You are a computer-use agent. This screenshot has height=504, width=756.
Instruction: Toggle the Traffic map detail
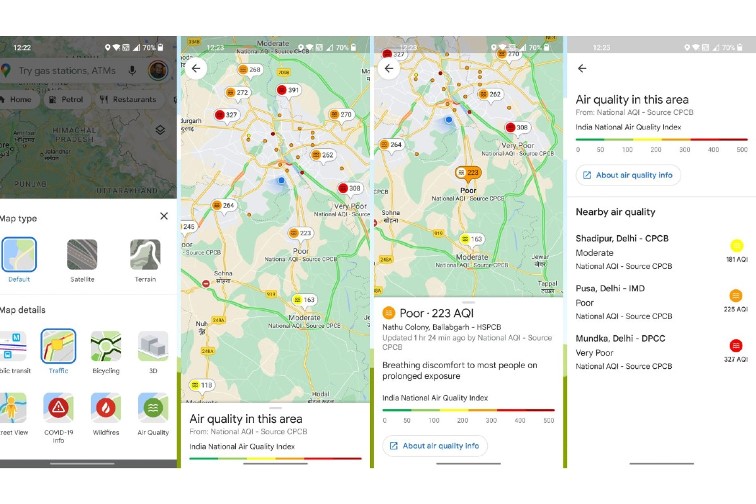(58, 352)
